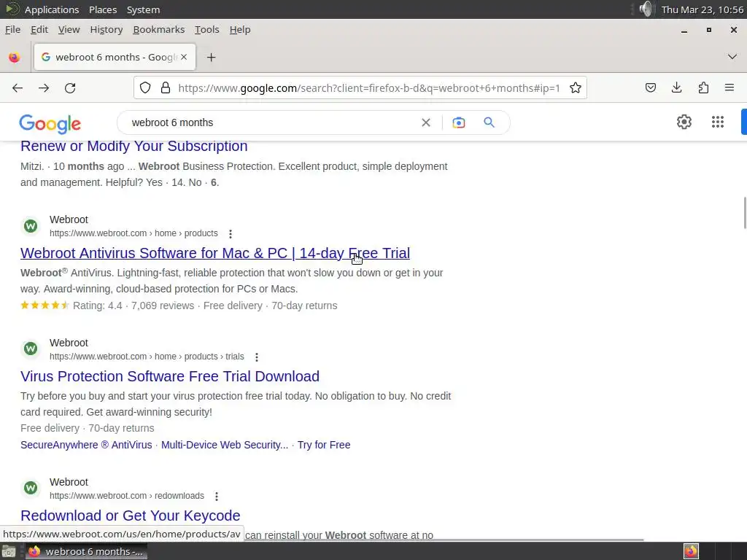The height and width of the screenshot is (560, 747).
Task: Open Firefox hamburger application menu
Action: pyautogui.click(x=729, y=87)
